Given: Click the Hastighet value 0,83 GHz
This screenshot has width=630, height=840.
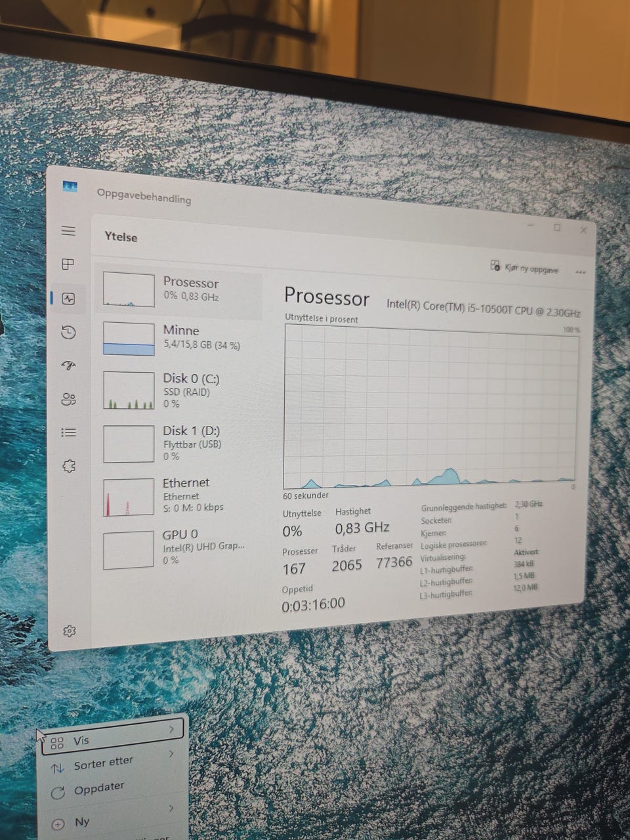Looking at the screenshot, I should (x=362, y=528).
